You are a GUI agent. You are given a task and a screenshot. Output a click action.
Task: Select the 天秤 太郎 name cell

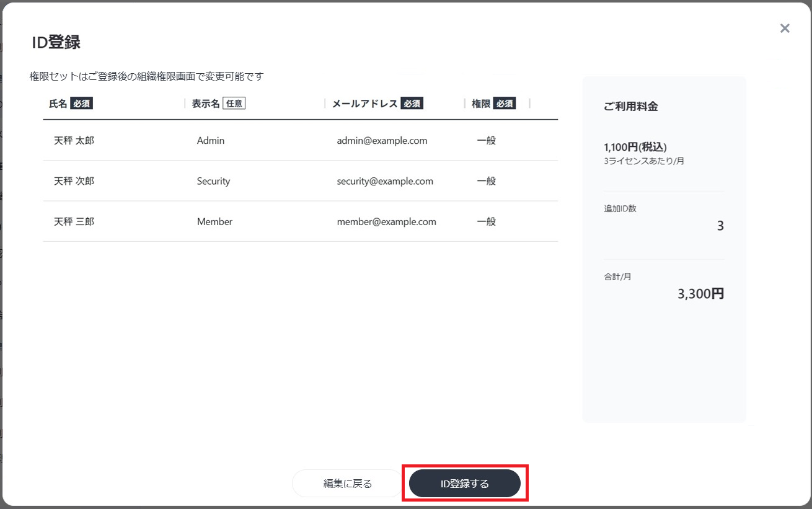click(x=74, y=141)
